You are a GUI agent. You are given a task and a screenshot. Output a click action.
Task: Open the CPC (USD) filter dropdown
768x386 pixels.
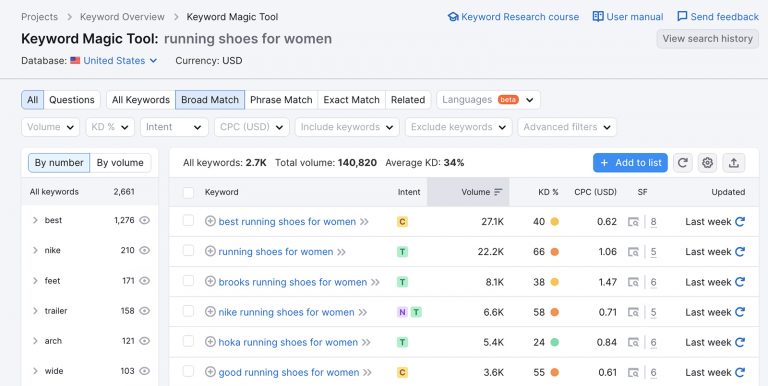[252, 127]
